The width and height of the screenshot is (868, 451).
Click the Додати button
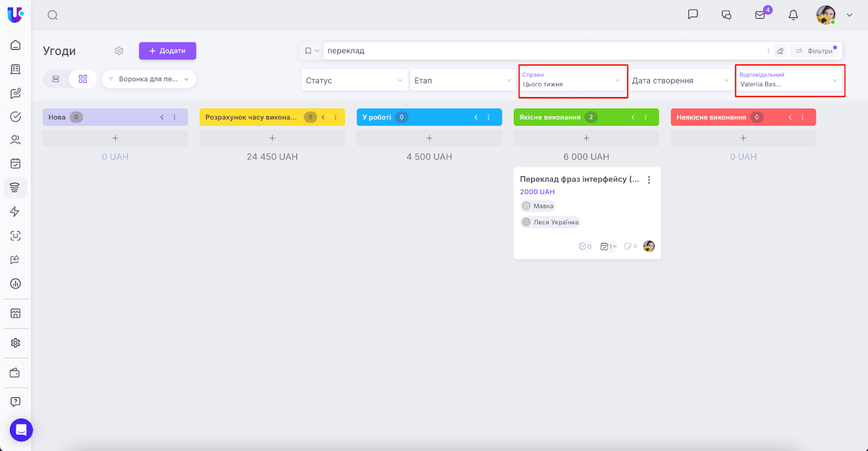coord(168,51)
